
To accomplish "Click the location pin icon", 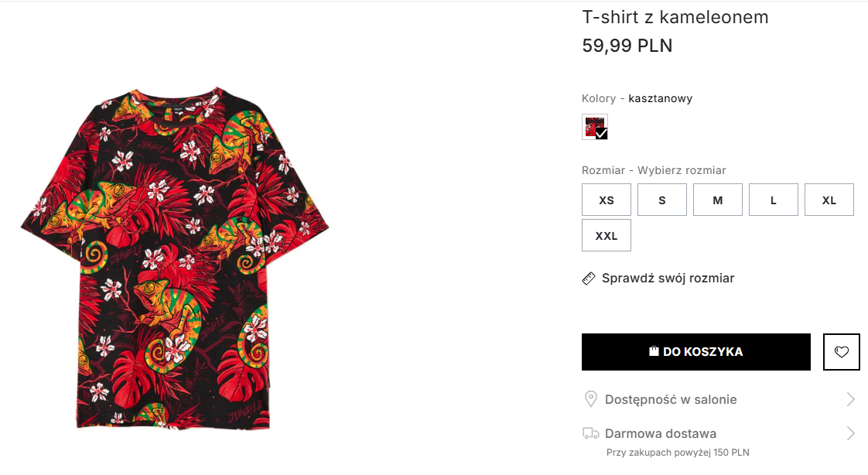I will click(590, 399).
